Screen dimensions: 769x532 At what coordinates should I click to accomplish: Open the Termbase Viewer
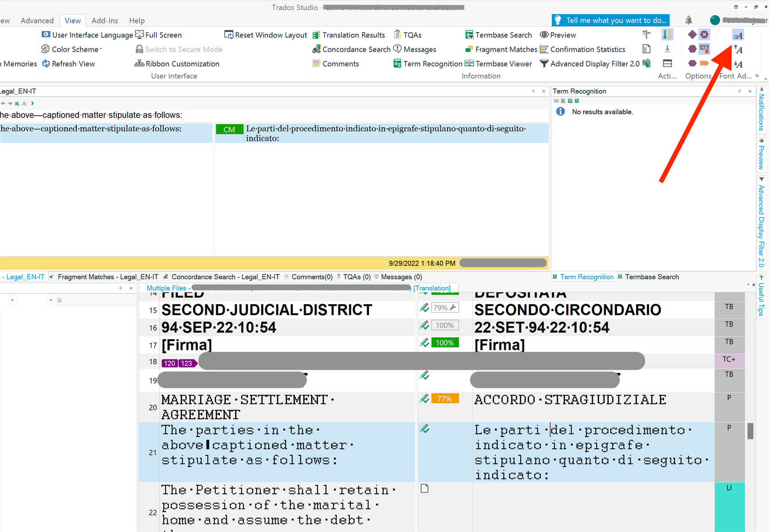point(498,64)
